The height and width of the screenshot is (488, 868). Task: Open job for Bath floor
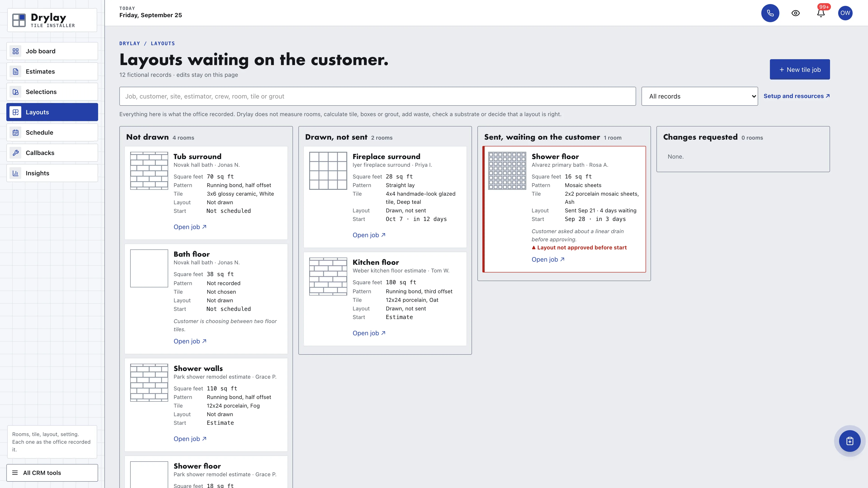[x=190, y=341]
